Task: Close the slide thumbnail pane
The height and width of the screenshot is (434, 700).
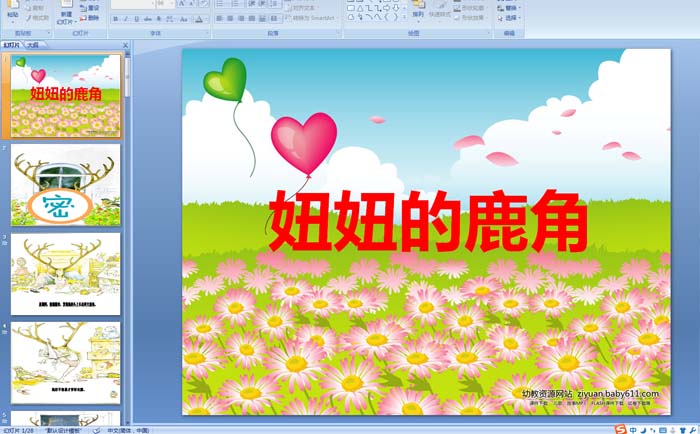Action: [125, 45]
